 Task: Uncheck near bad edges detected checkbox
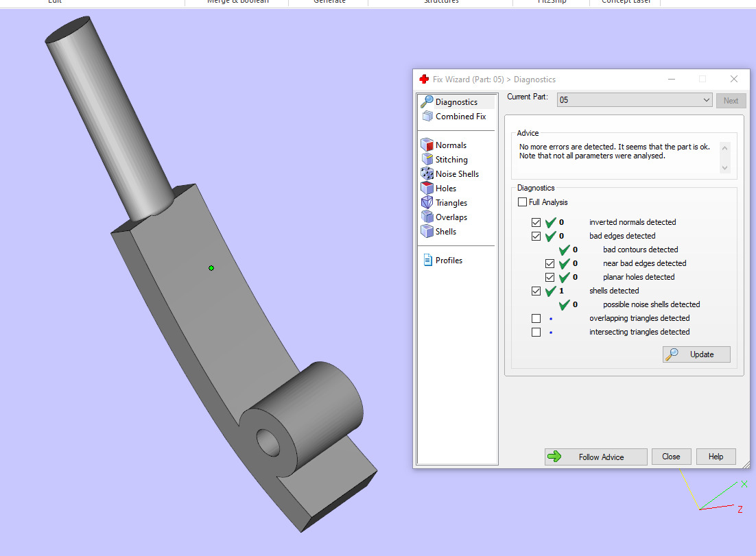coord(550,263)
